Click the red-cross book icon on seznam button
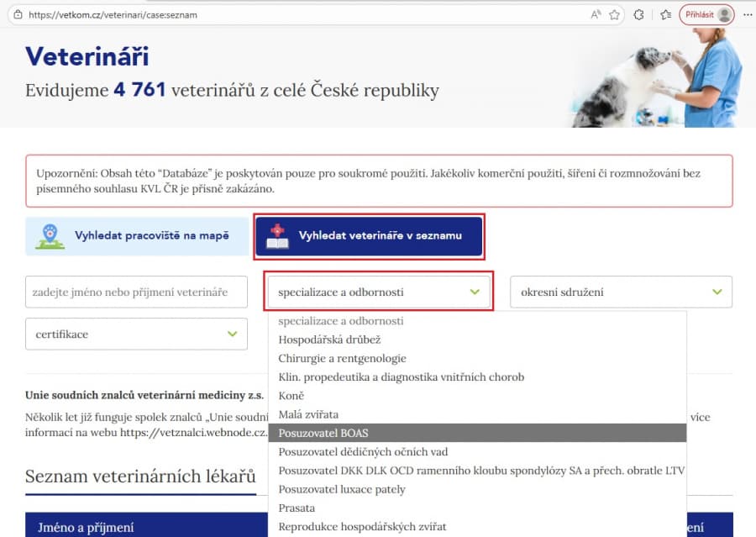Image resolution: width=756 pixels, height=537 pixels. (278, 236)
